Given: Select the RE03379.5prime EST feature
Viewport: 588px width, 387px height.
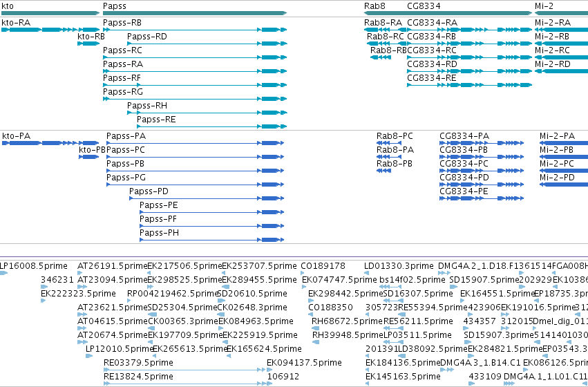Looking at the screenshot, I should 184,370.
